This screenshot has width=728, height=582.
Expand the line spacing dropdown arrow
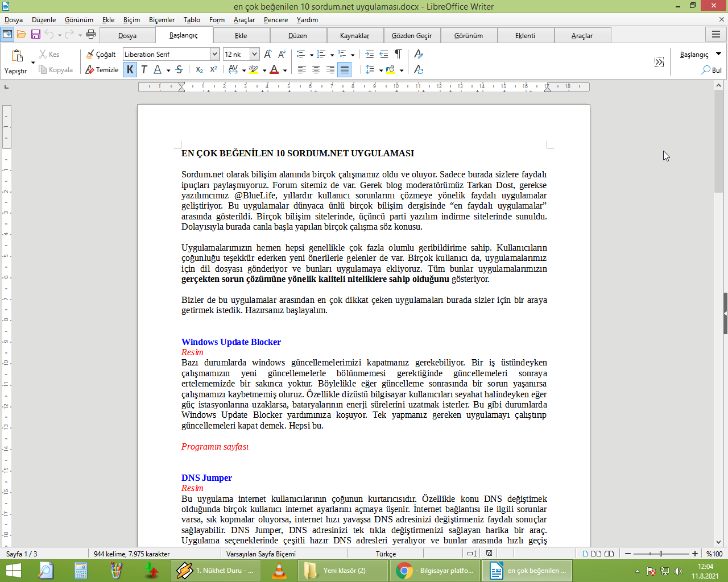(380, 70)
